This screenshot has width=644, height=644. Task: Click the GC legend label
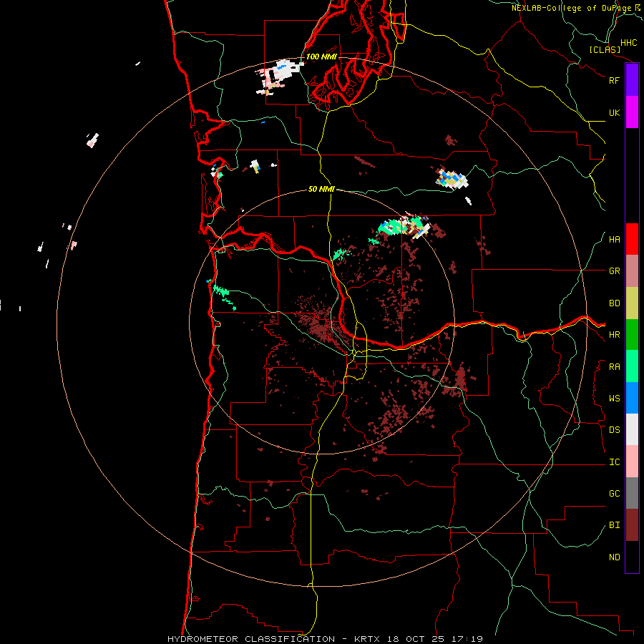pos(614,494)
